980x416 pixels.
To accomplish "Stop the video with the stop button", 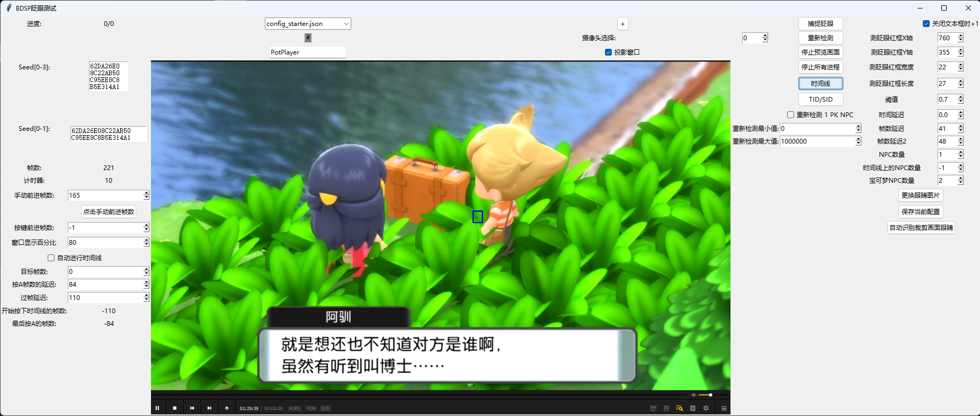I will pos(175,408).
